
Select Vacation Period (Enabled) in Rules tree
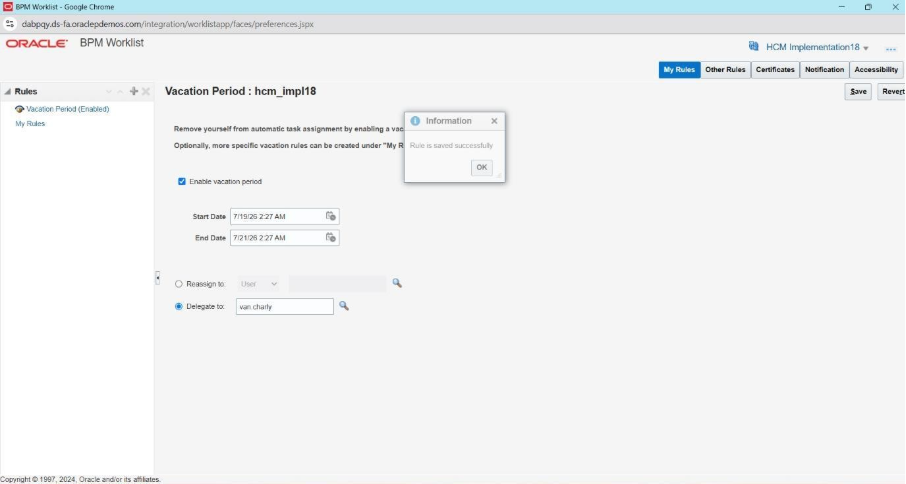click(x=68, y=109)
